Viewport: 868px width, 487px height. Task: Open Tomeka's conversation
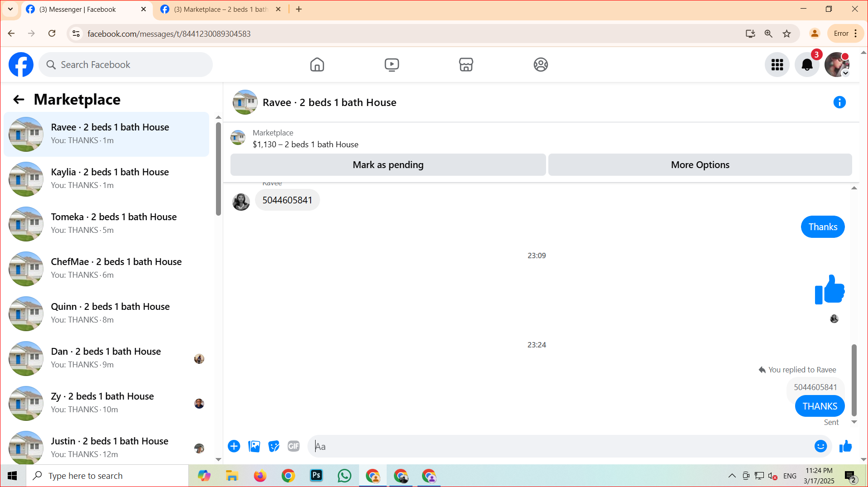[x=106, y=224]
